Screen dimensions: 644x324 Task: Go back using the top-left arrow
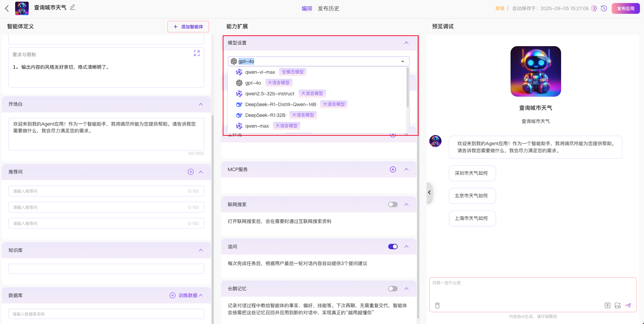pos(7,8)
